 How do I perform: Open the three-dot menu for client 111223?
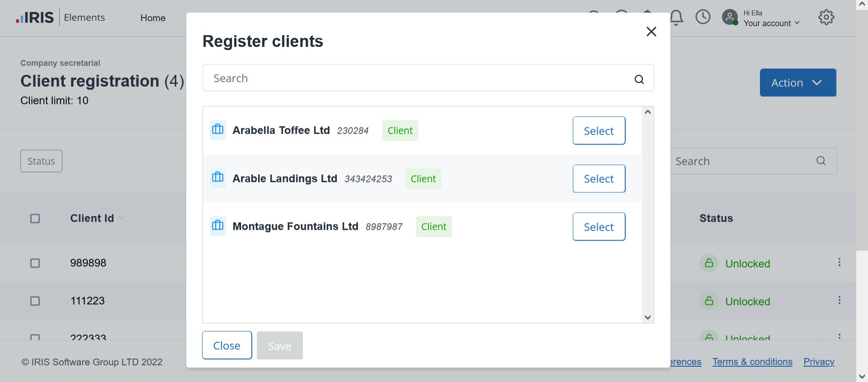tap(839, 300)
